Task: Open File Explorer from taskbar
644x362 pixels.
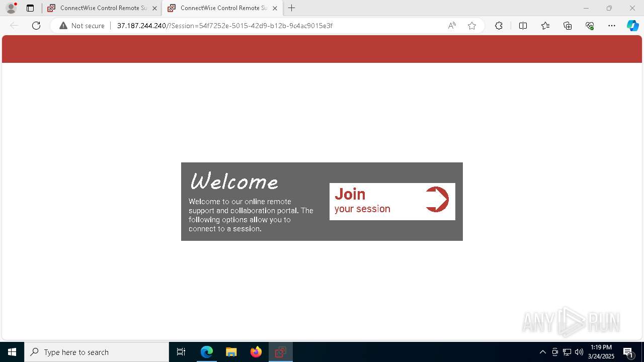Action: (x=231, y=352)
